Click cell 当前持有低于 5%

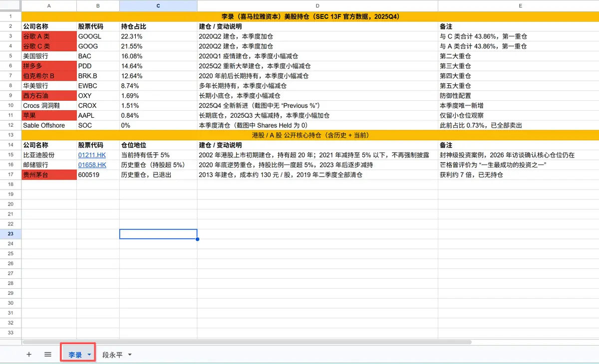coord(158,155)
